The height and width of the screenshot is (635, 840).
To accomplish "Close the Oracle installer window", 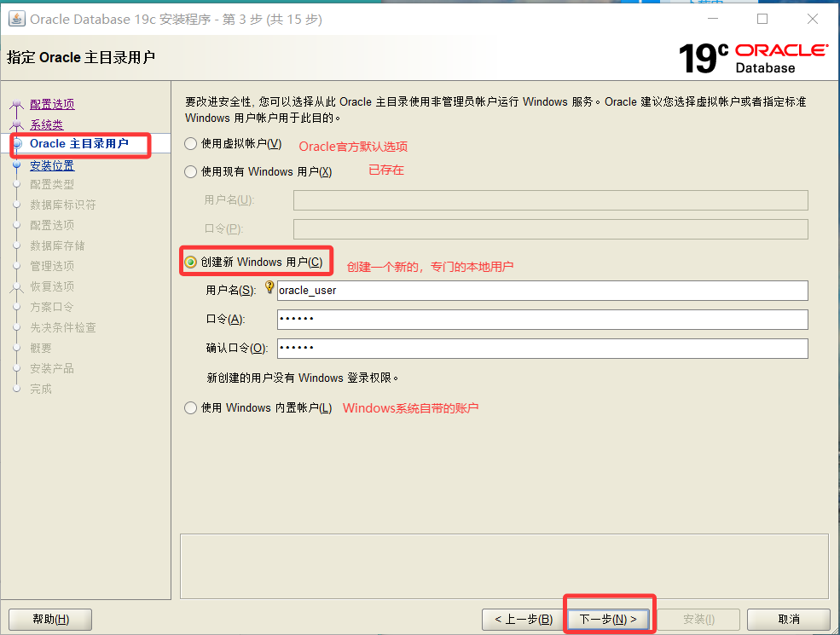I will (x=812, y=19).
